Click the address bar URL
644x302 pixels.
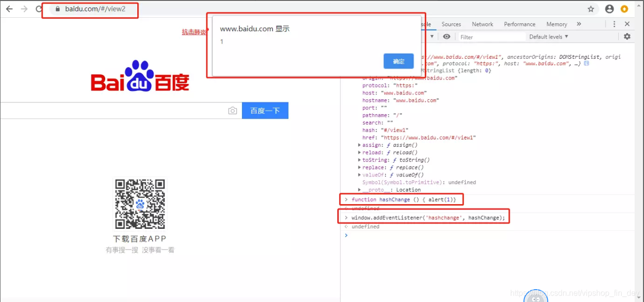pyautogui.click(x=95, y=9)
